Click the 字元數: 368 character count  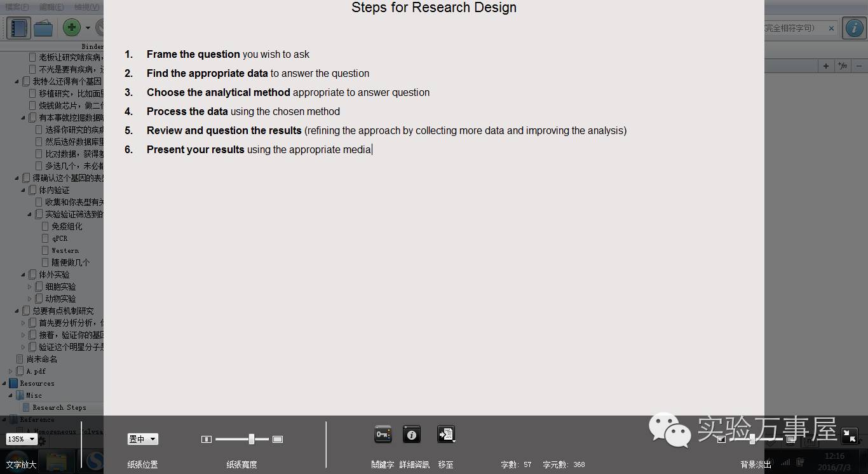click(564, 465)
